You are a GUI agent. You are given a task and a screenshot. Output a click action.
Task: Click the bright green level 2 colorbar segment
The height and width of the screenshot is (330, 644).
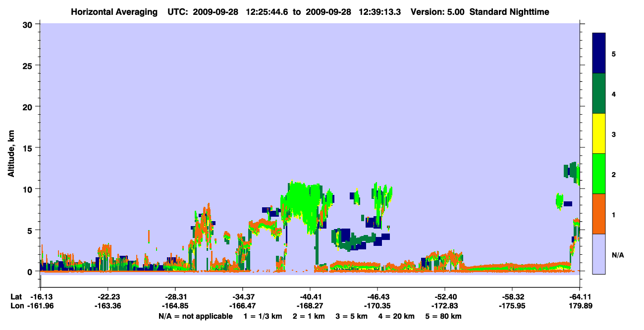[x=599, y=174]
